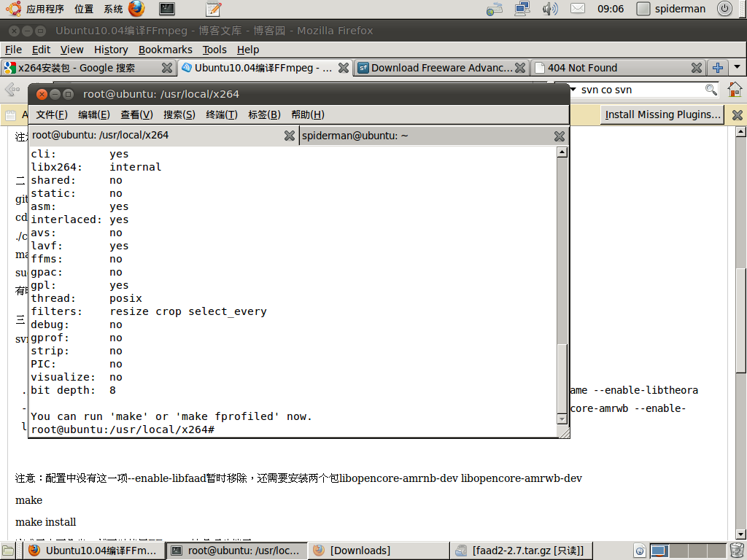Open the terminal launcher in top panel
Image resolution: width=747 pixels, height=560 pixels.
tap(167, 9)
